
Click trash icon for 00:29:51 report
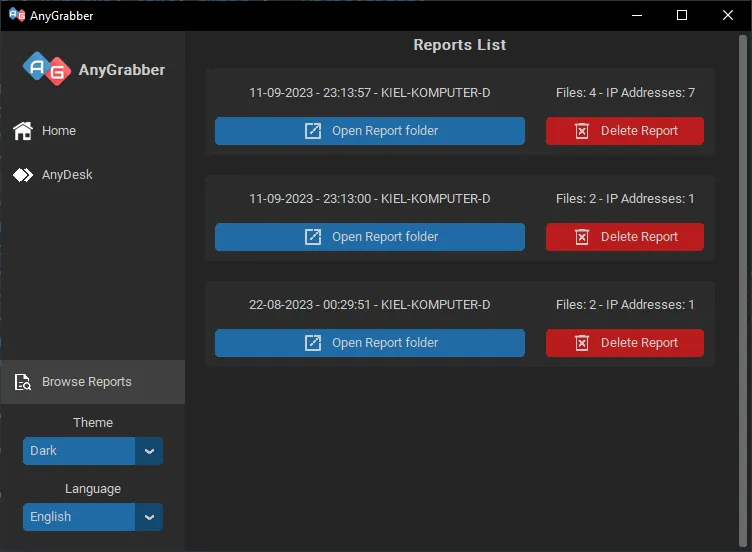[x=582, y=343]
